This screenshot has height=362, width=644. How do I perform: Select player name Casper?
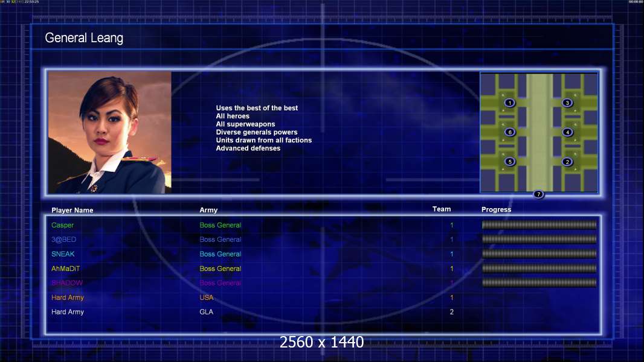coord(62,225)
